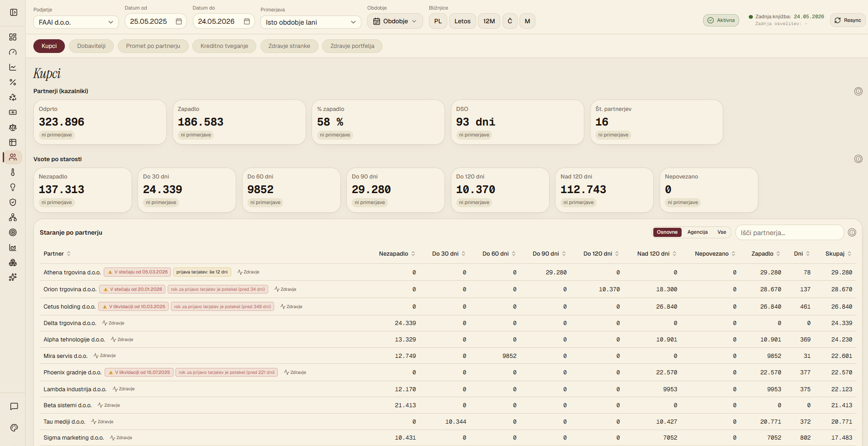Switch to the Kupci tab
Screen dimensions: 868x446
pyautogui.click(x=49, y=46)
